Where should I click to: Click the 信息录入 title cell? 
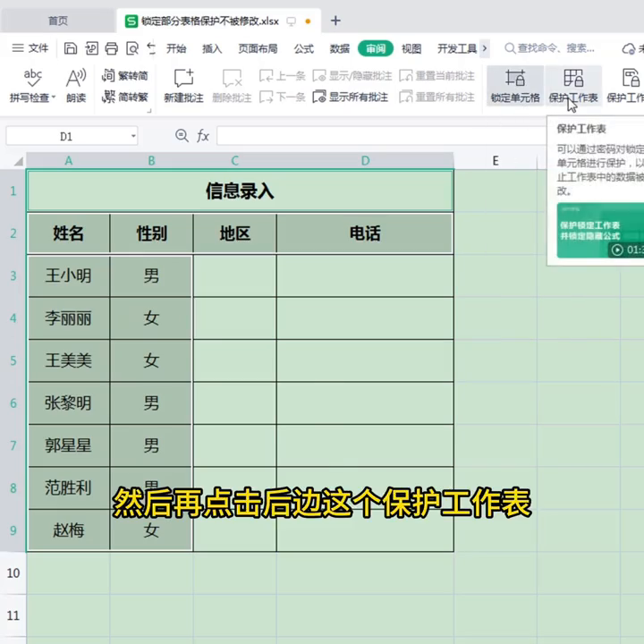[241, 191]
